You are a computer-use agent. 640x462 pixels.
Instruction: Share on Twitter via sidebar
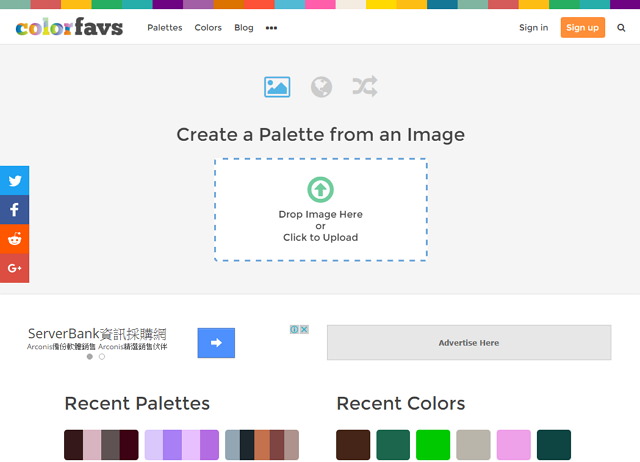point(15,181)
